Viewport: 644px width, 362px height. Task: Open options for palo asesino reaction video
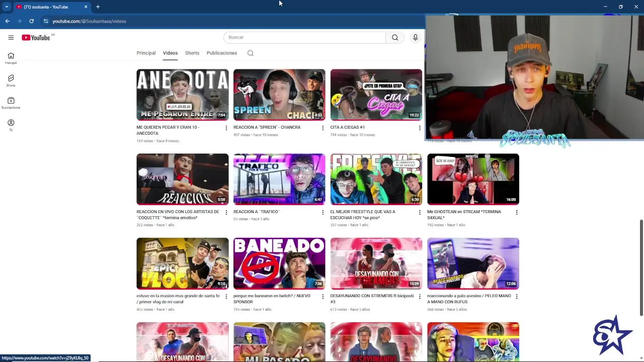(x=516, y=296)
